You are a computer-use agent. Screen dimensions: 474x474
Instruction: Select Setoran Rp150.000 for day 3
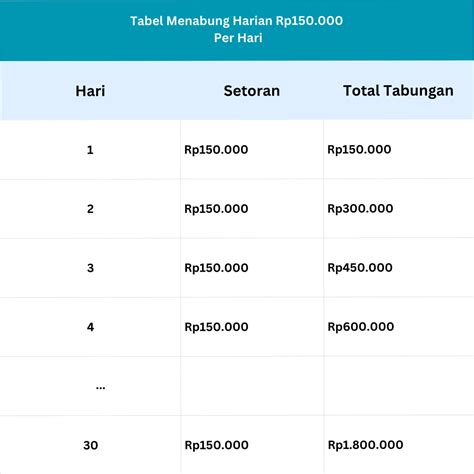point(216,268)
